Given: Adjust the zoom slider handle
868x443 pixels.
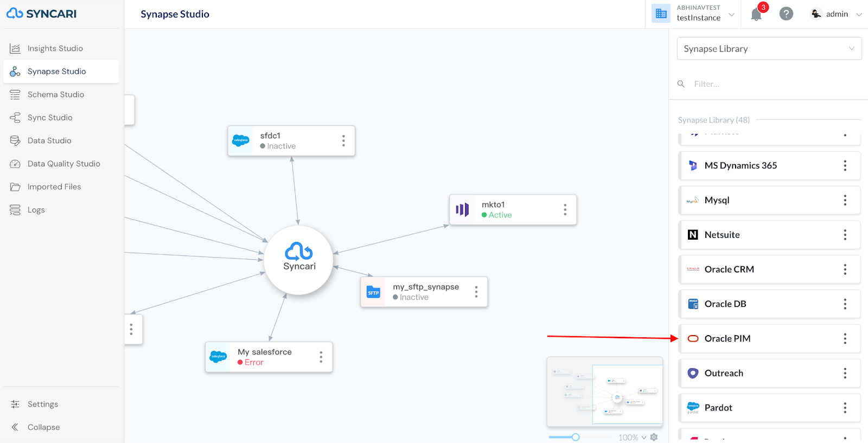Looking at the screenshot, I should coord(576,437).
